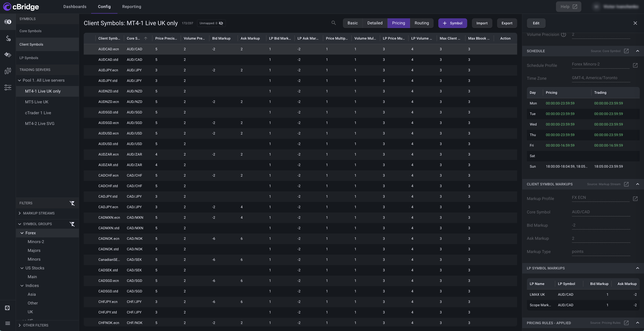
Task: Expand the Markup Streams filter
Action: click(x=20, y=213)
